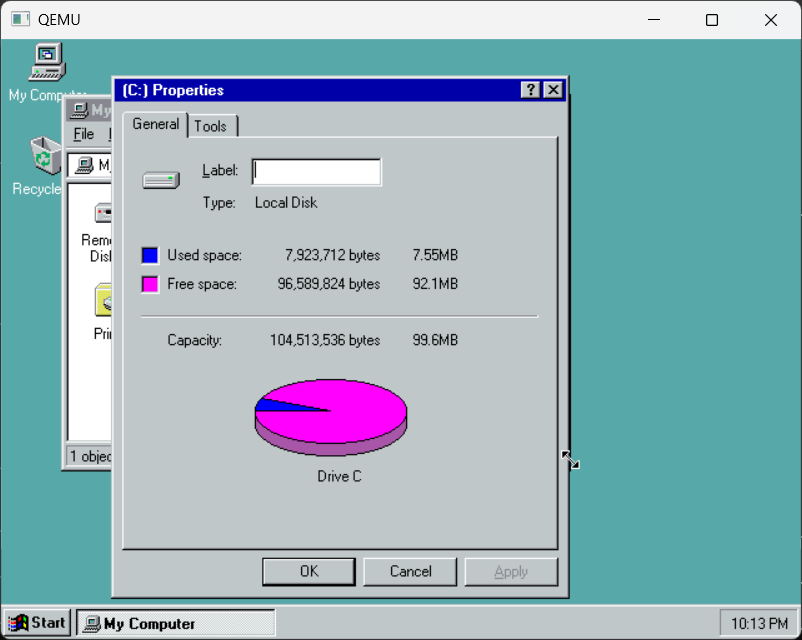Image resolution: width=802 pixels, height=640 pixels.
Task: Click the Windows logo on Start button
Action: tap(18, 623)
